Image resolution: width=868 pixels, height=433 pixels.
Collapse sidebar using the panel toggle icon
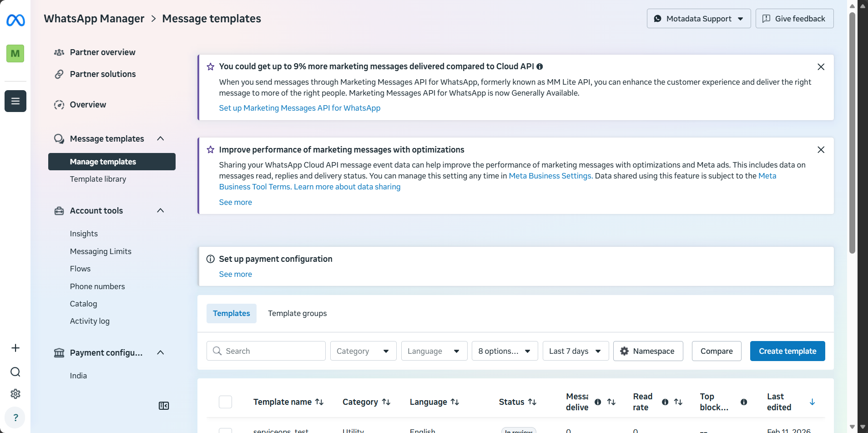click(x=164, y=406)
